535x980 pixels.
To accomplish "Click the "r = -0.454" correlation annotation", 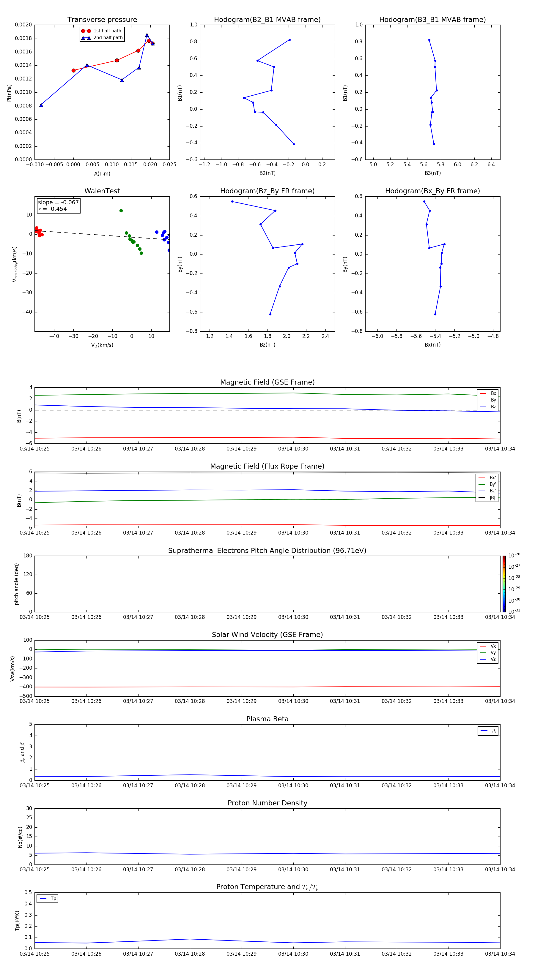I will [x=53, y=209].
